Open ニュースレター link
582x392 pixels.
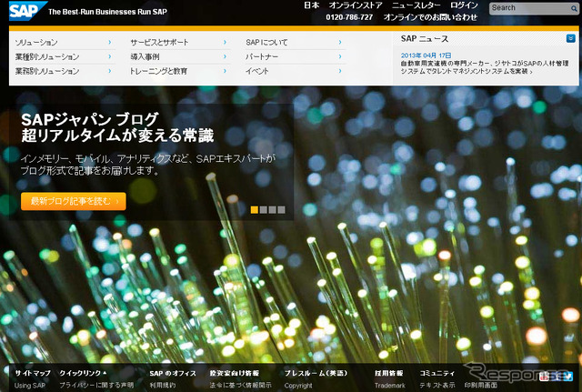(x=416, y=5)
